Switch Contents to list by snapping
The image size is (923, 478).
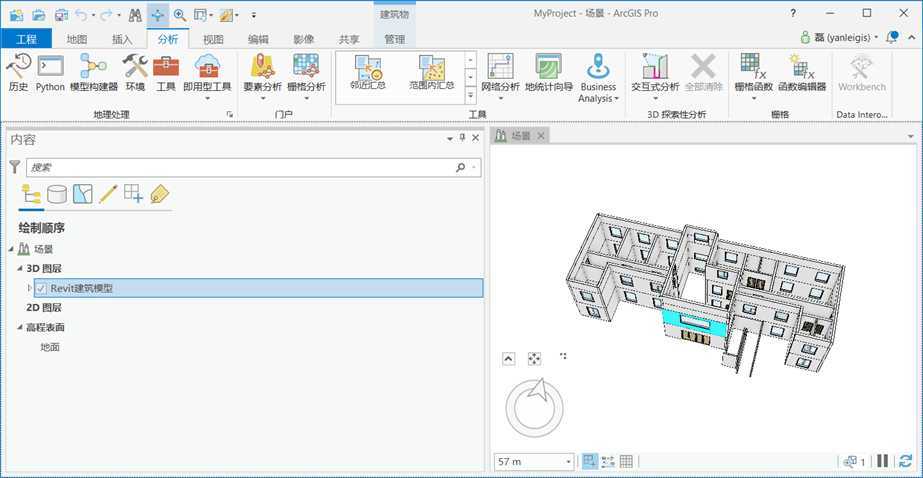coord(134,194)
